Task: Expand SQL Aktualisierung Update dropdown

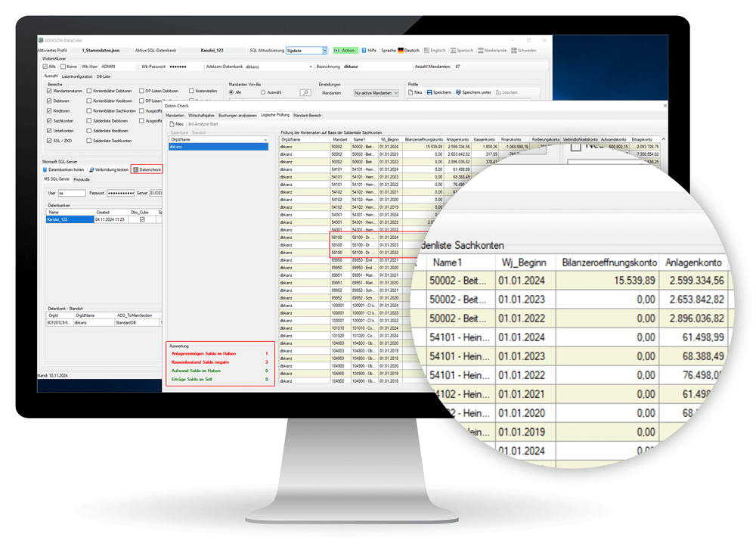Action: [325, 51]
